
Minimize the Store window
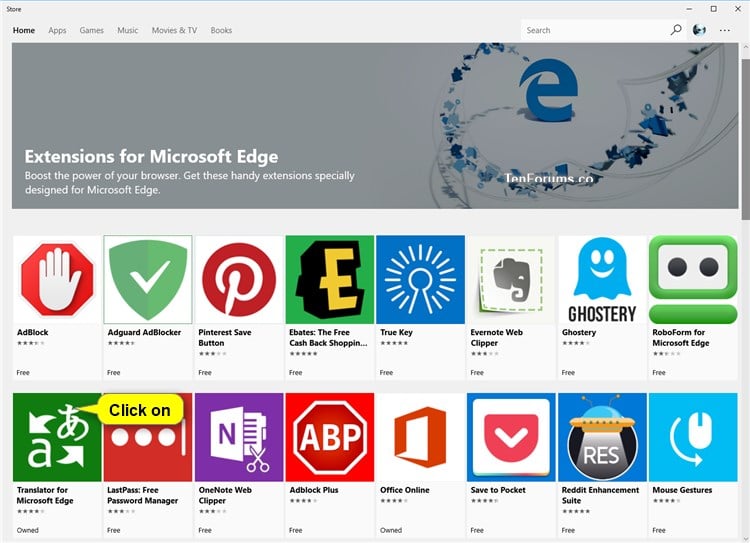689,9
